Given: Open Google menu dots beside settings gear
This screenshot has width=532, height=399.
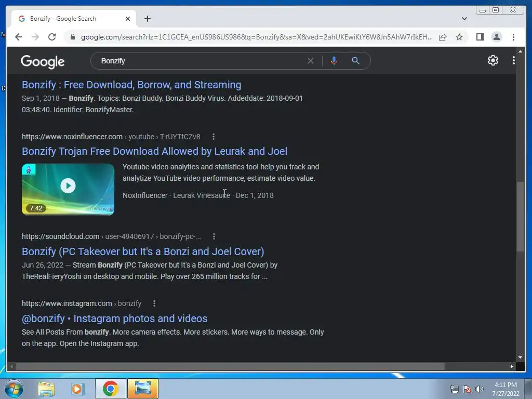Looking at the screenshot, I should point(514,60).
